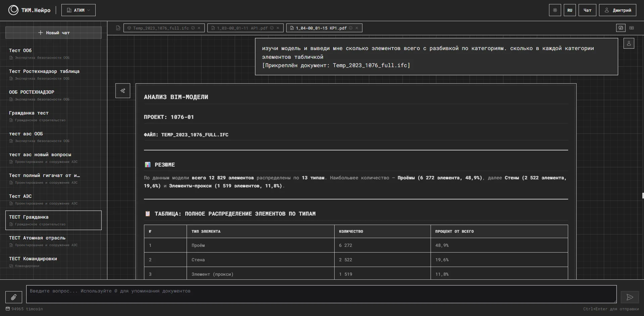Viewport: 644px width, 316px height.
Task: Switch interface language via RU button
Action: [570, 10]
